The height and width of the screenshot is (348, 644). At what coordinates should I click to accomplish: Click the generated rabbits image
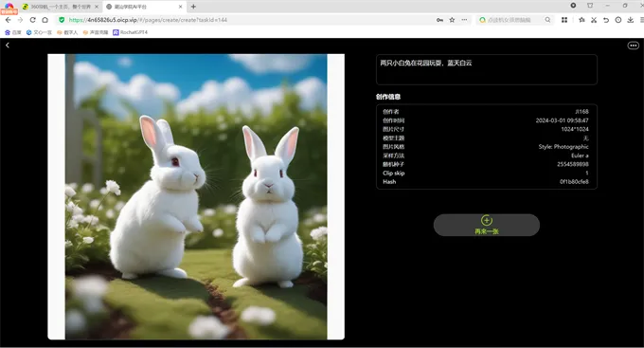pos(196,196)
